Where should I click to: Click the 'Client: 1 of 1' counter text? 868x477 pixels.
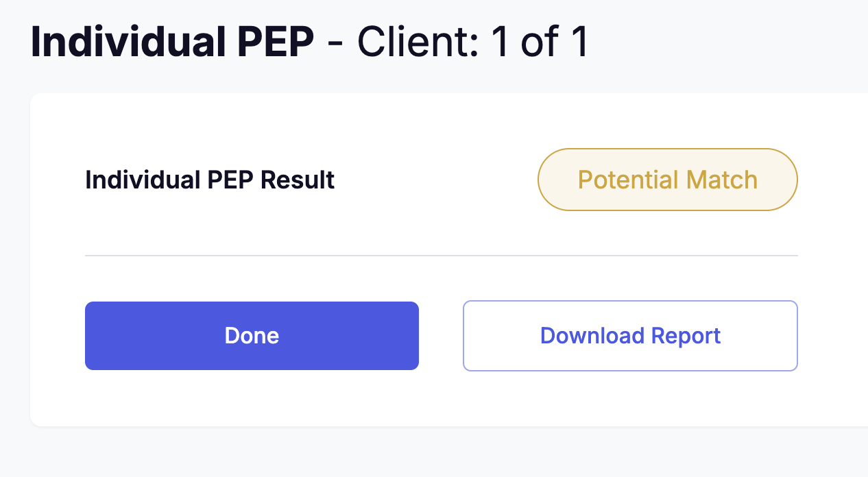pos(472,42)
